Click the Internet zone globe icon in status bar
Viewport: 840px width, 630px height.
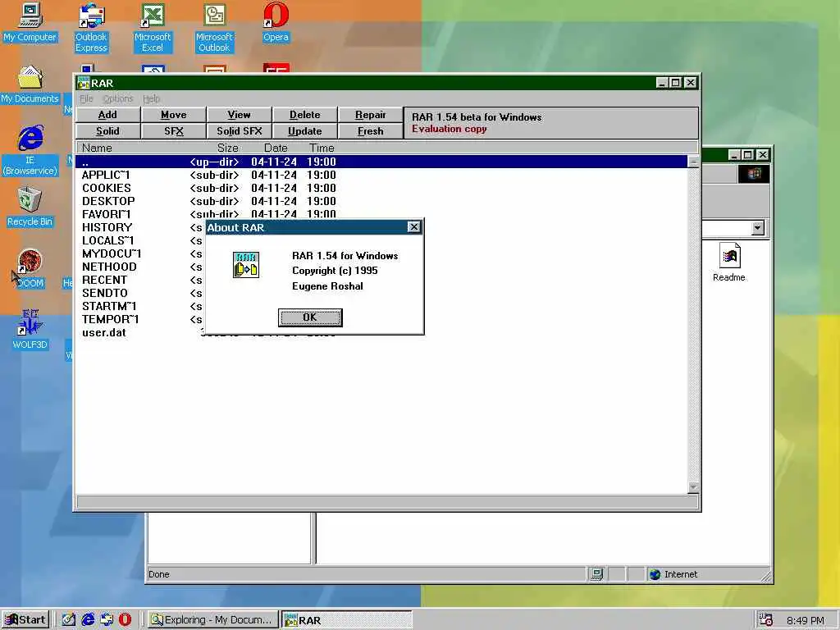pos(655,574)
